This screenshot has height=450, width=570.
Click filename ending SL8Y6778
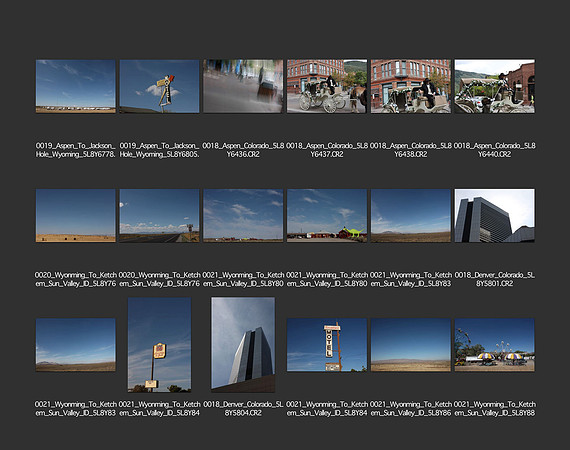[76, 150]
